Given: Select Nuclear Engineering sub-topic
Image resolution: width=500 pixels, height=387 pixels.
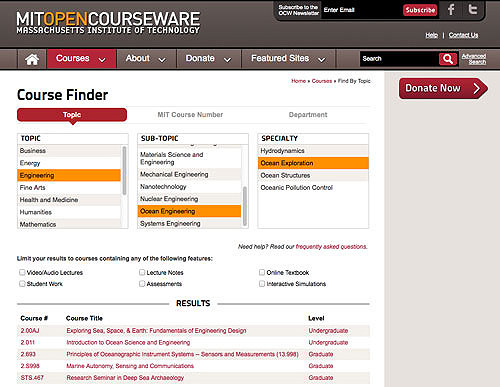Looking at the screenshot, I should point(189,199).
